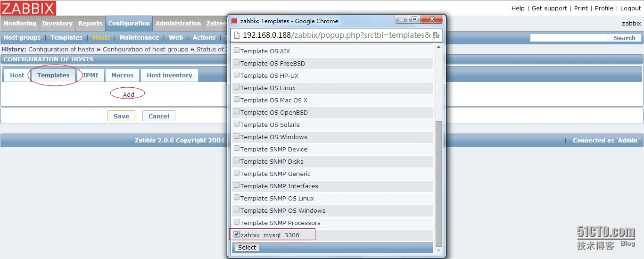Click the Zabbix favicon in popup title bar

click(x=235, y=21)
